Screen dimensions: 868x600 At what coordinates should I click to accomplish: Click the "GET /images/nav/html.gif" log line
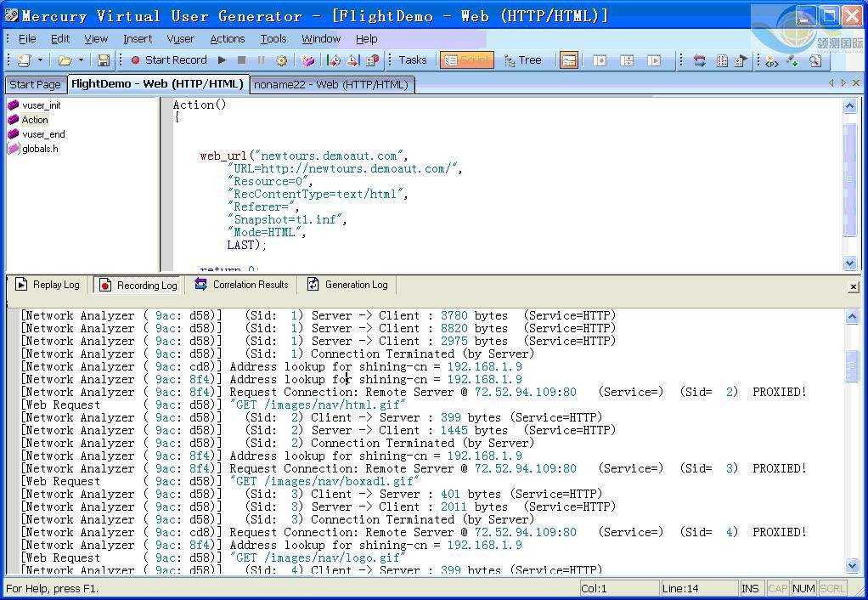pos(317,405)
